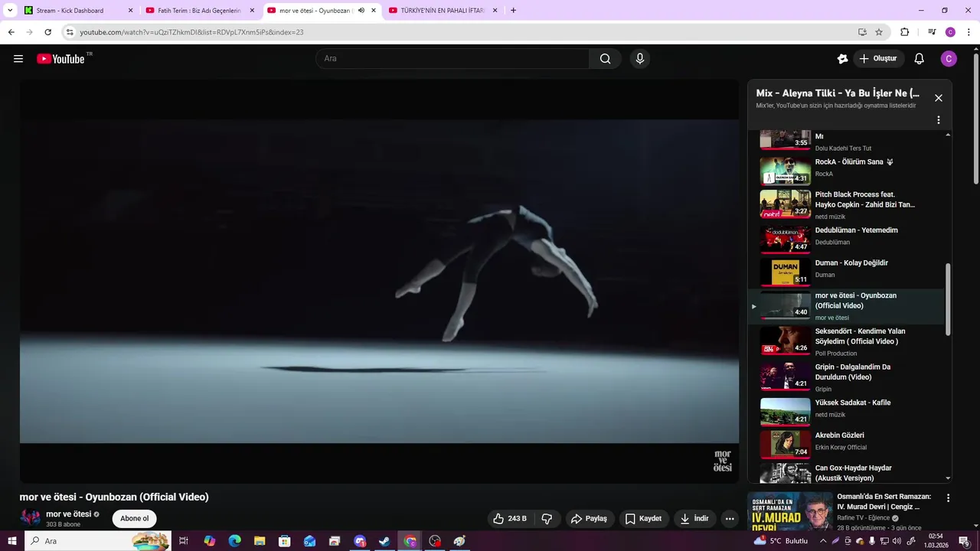The image size is (980, 551).
Task: Go back to the previous page
Action: 11,32
